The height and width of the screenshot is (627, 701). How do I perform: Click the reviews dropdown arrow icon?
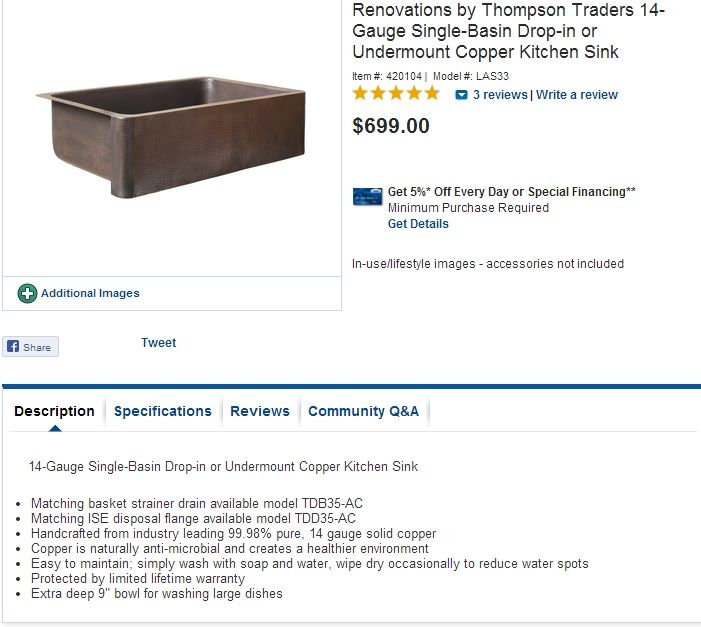tap(461, 95)
